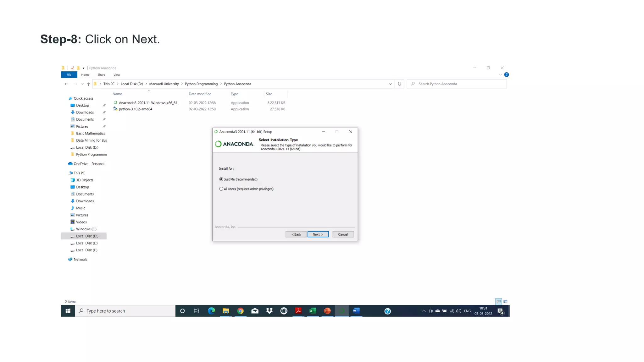Open the Microsoft Edge taskbar icon
This screenshot has width=644, height=362.
[x=211, y=311]
